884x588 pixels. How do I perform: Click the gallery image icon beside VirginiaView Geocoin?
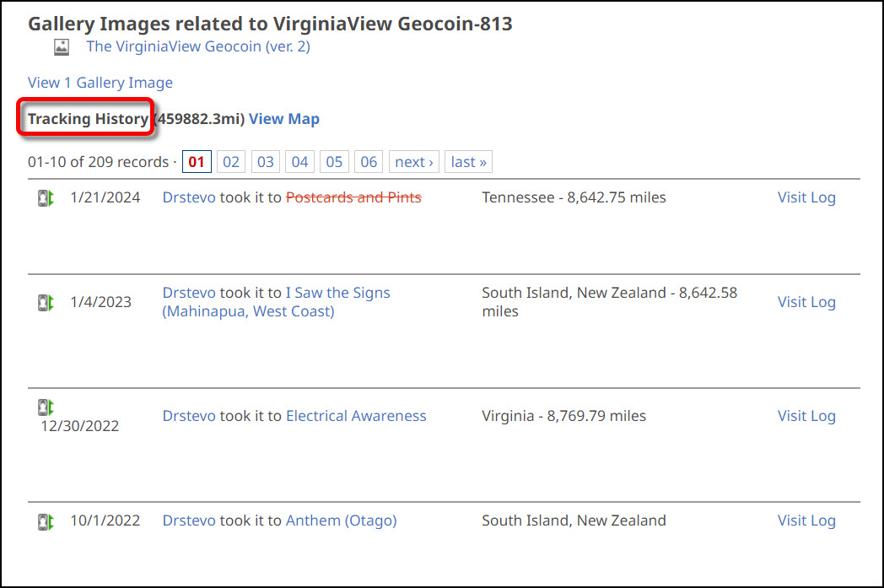coord(62,46)
